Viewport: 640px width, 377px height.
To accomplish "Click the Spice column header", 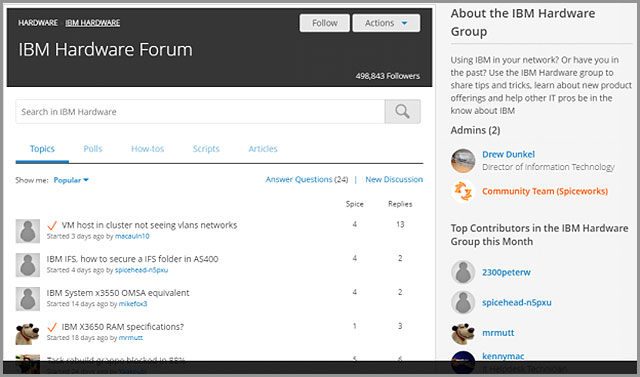I will coord(354,204).
